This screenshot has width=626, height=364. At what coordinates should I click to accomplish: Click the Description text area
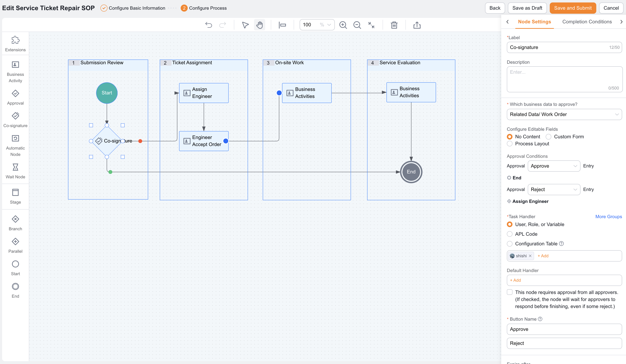(x=564, y=79)
